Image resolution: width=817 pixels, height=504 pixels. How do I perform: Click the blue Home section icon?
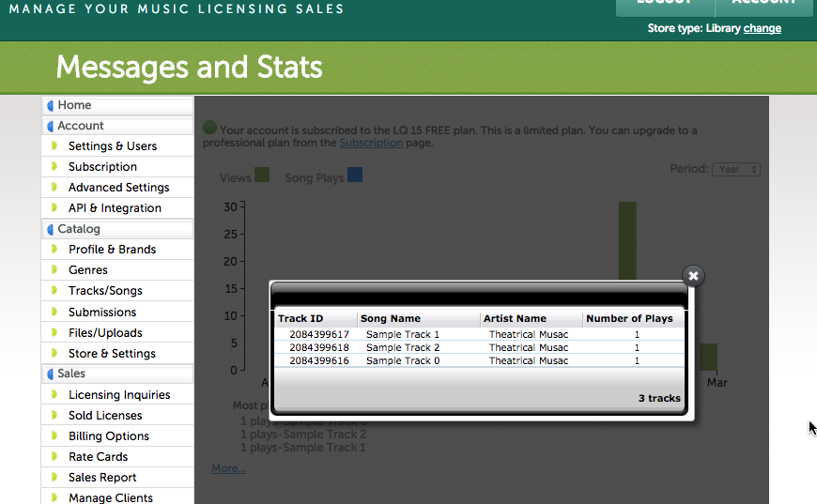click(x=50, y=106)
